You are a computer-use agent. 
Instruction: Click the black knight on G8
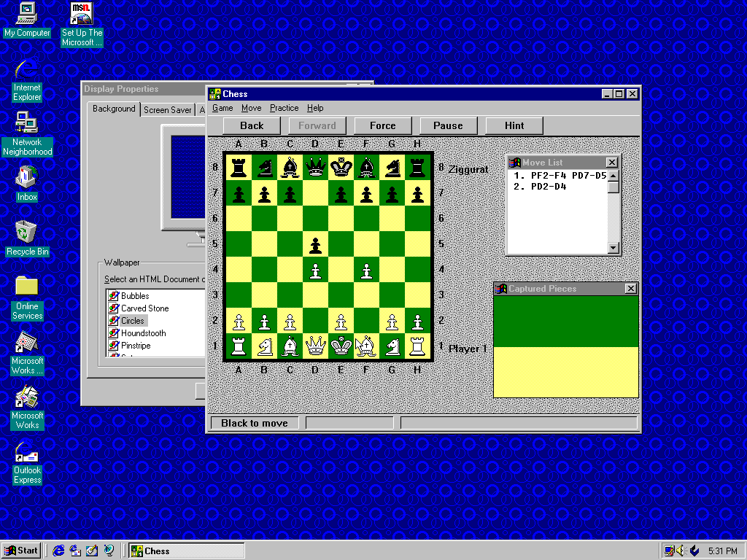392,168
